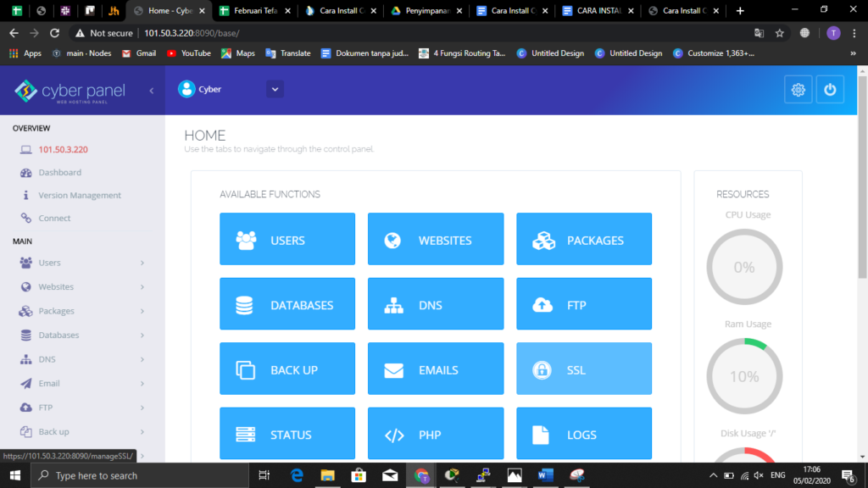Open the EMAILS function tile
Viewport: 868px width, 488px height.
tap(436, 369)
